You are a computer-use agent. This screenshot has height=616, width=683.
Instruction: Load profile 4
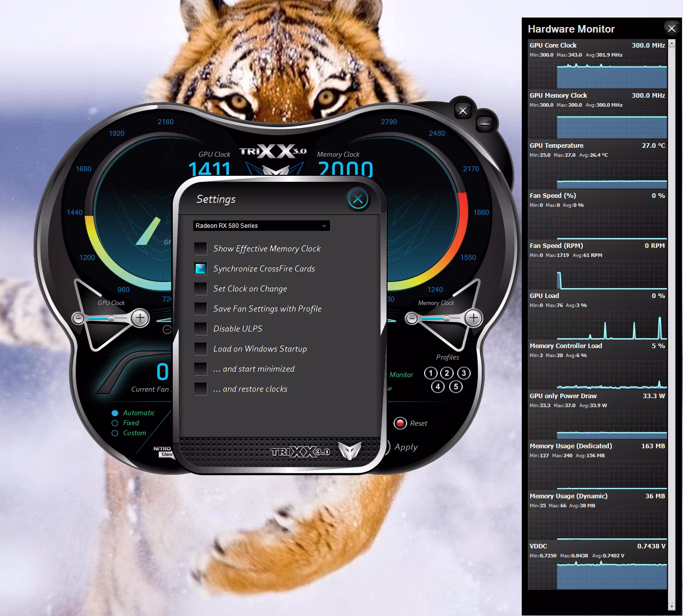click(438, 387)
